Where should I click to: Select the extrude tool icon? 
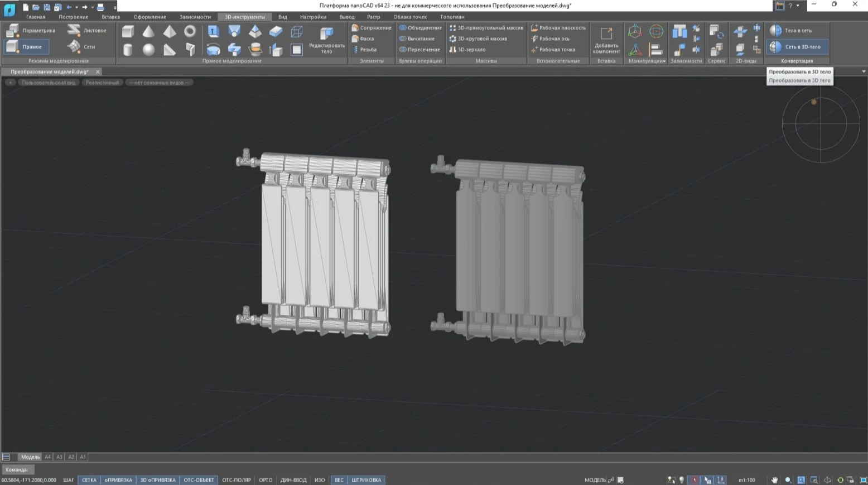click(213, 32)
